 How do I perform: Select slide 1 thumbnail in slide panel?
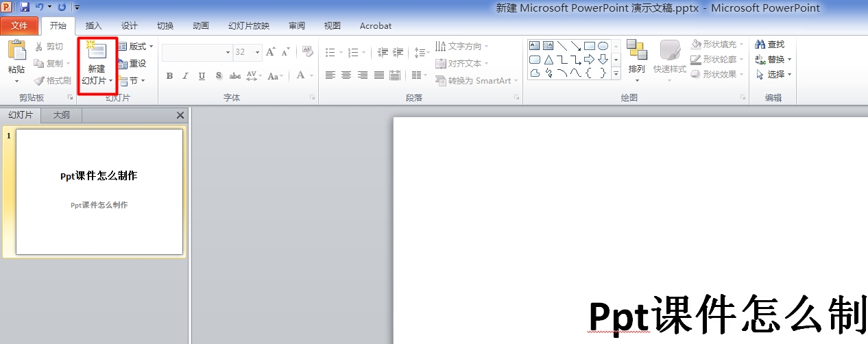pos(99,192)
